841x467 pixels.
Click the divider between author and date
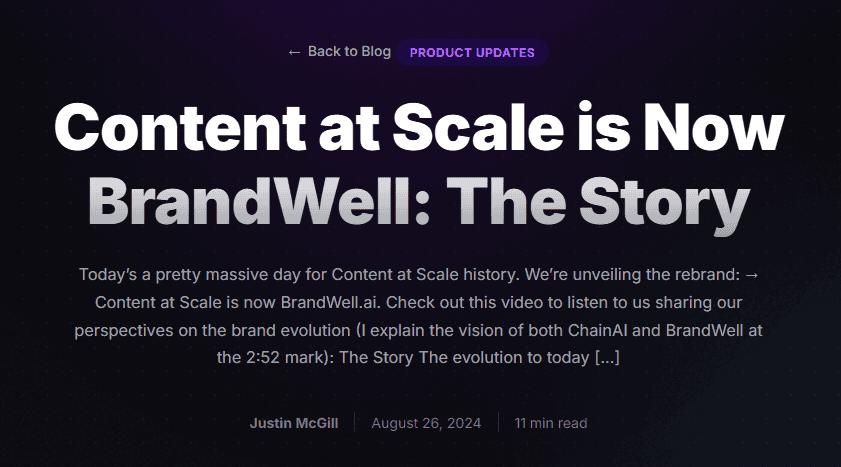point(355,422)
